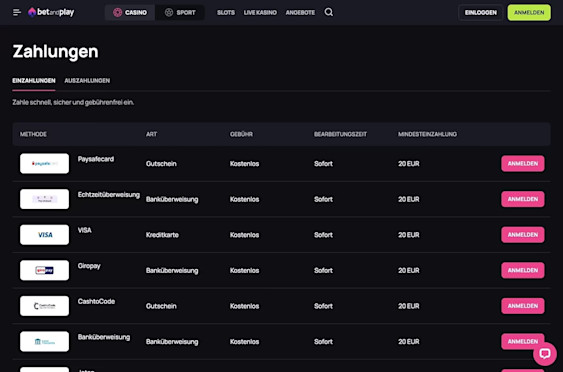
Task: Click Sofort in the VISA row
Action: pos(324,235)
